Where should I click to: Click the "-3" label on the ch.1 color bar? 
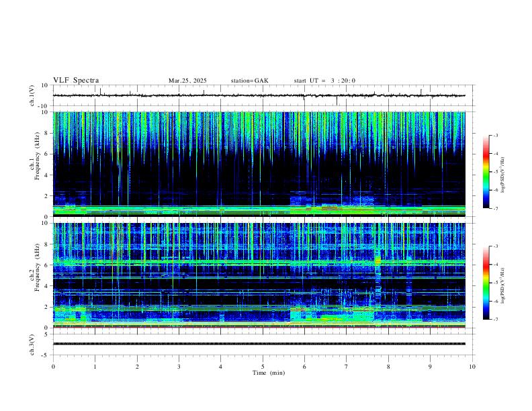click(x=495, y=135)
